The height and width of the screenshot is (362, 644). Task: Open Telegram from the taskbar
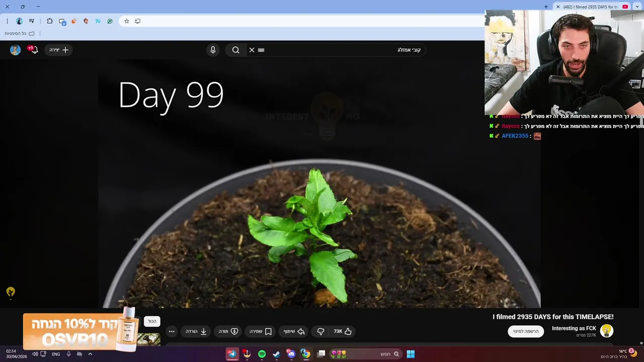(232, 354)
